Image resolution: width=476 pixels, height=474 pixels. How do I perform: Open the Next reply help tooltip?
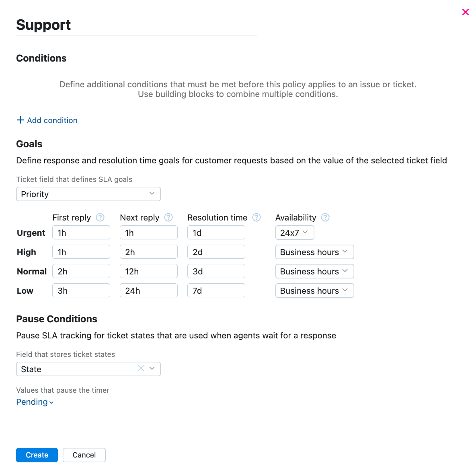[x=168, y=217]
